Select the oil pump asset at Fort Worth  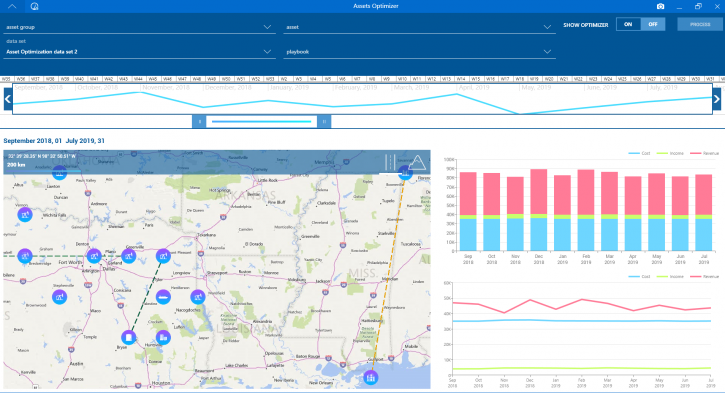(94, 256)
